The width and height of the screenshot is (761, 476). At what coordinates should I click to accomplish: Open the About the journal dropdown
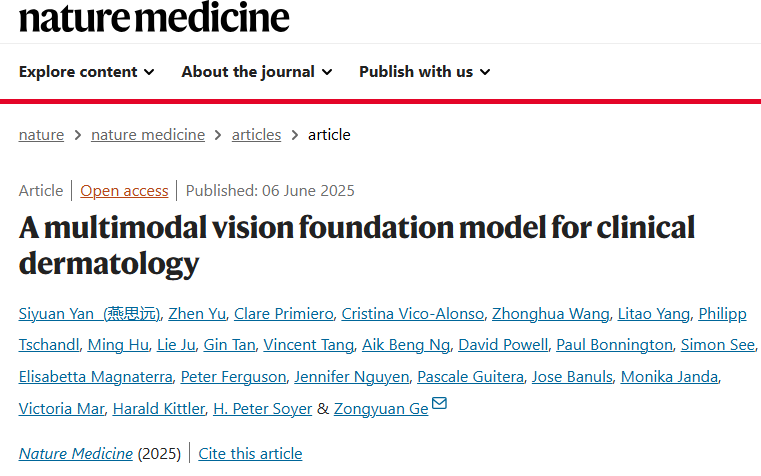click(x=257, y=72)
